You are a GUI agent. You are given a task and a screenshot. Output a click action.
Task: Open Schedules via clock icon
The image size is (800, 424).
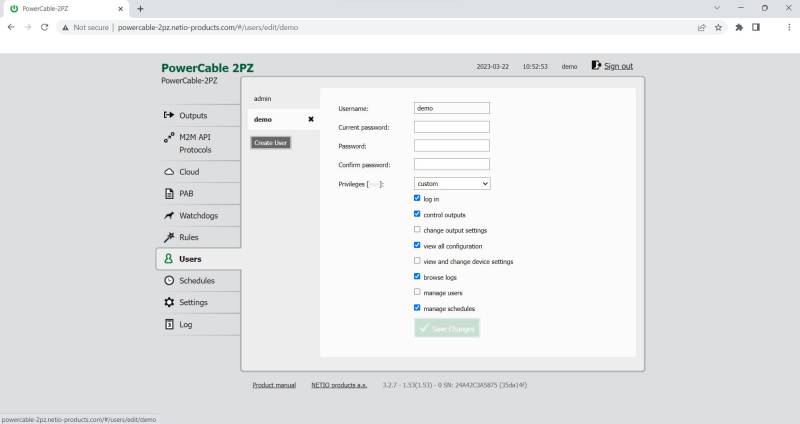tap(169, 281)
